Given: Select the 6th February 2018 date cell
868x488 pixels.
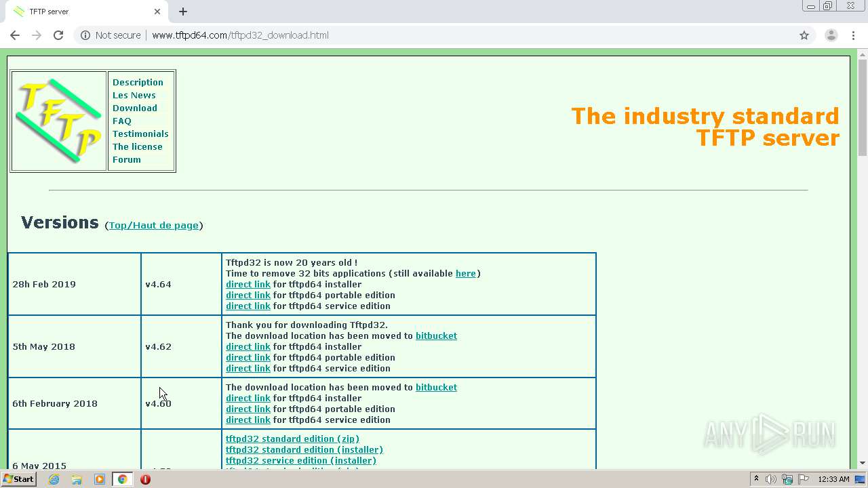Looking at the screenshot, I should click(75, 403).
